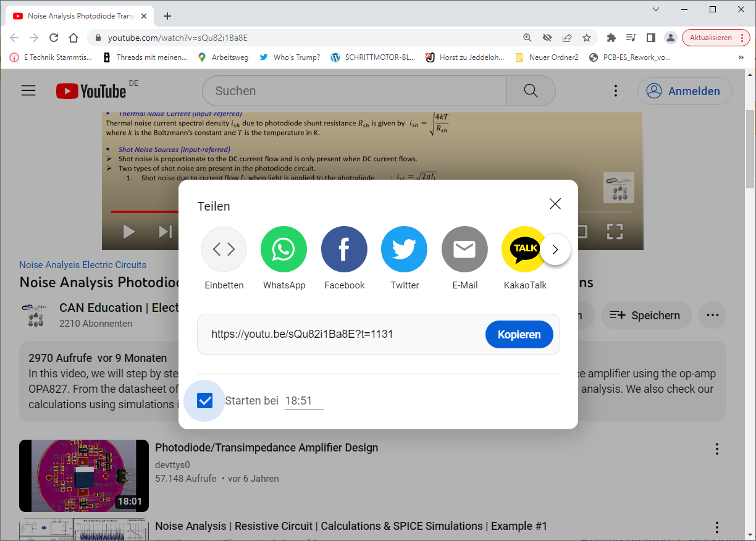
Task: Open more actions menu beside Speichern
Action: [x=712, y=315]
